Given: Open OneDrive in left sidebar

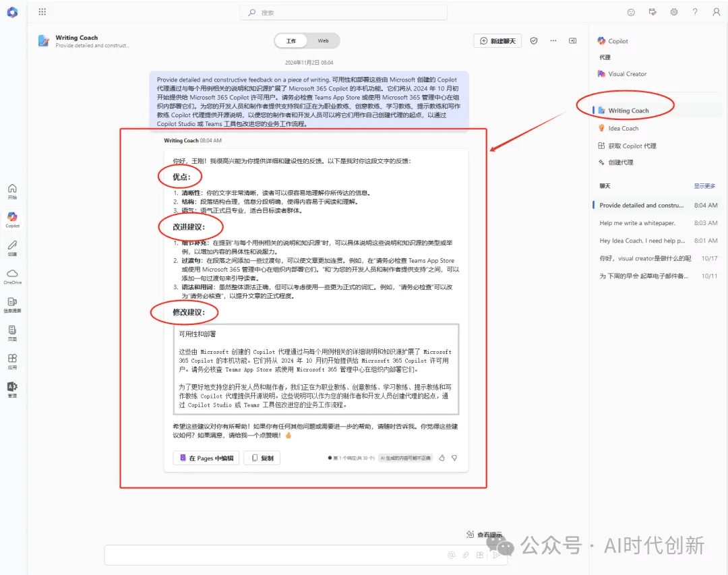Looking at the screenshot, I should (x=13, y=276).
